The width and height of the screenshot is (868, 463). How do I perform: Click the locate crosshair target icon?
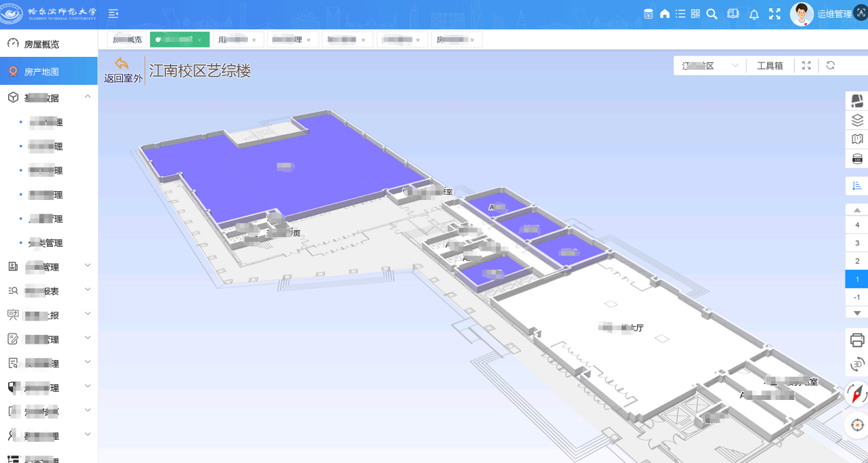[x=856, y=425]
